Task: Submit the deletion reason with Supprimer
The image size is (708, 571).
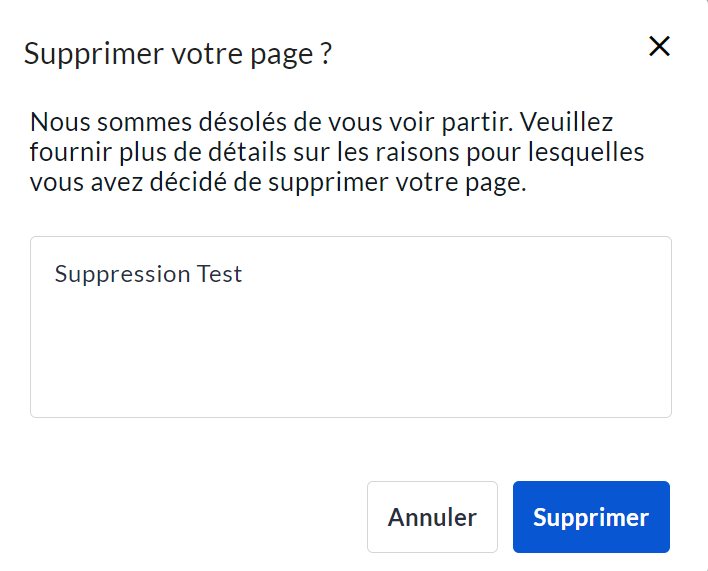Action: (x=591, y=517)
